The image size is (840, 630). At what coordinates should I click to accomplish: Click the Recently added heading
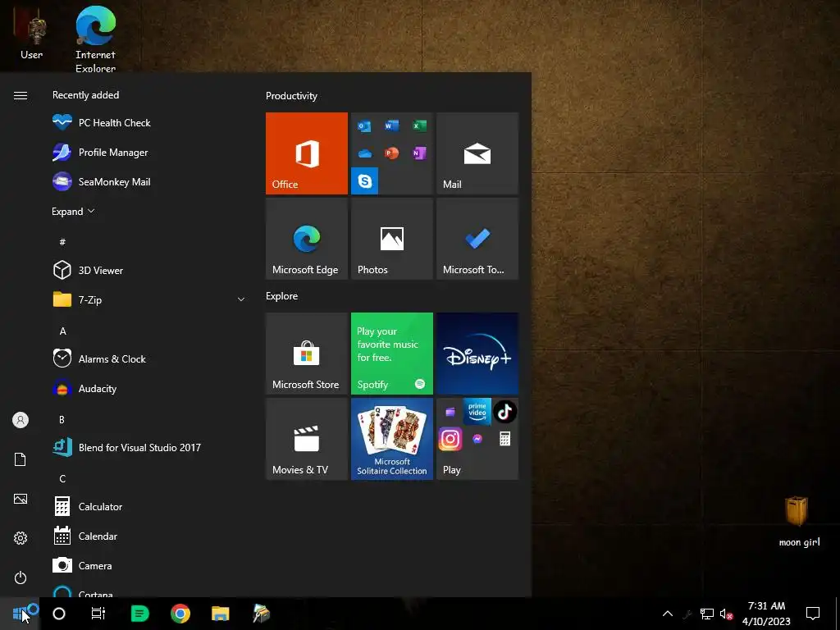click(x=85, y=95)
